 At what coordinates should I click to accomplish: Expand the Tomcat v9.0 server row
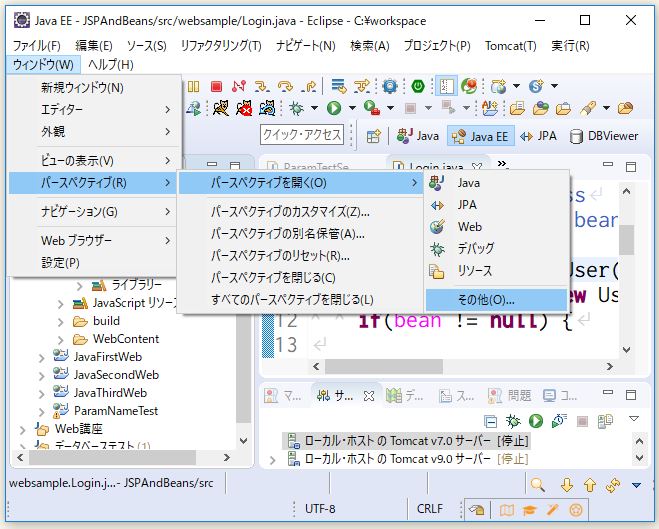[x=272, y=460]
